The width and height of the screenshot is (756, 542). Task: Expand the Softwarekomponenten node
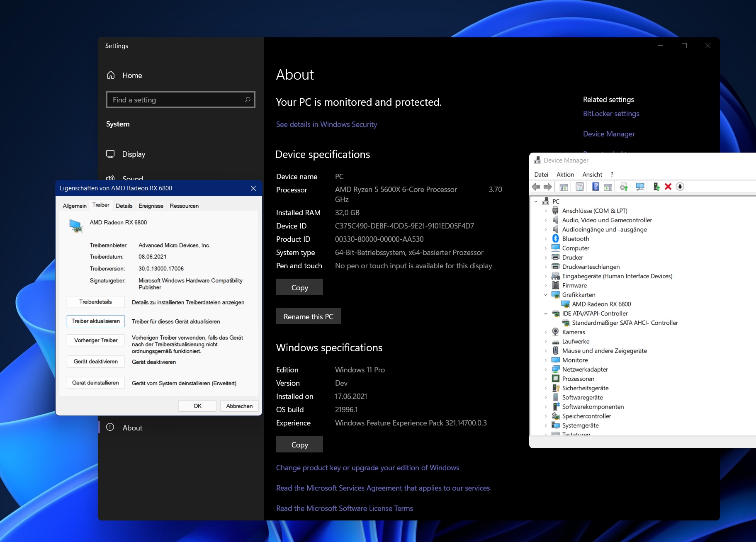[x=546, y=407]
